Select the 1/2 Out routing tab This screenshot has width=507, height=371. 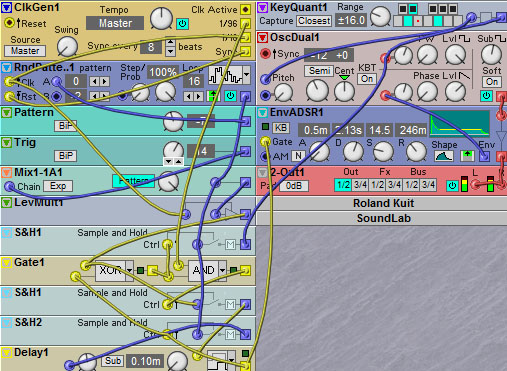tap(343, 185)
